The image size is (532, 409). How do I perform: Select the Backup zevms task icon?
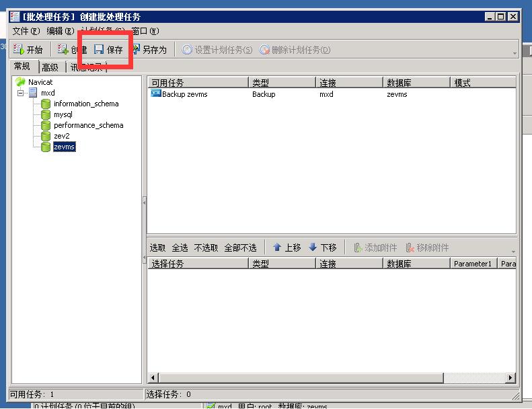156,94
